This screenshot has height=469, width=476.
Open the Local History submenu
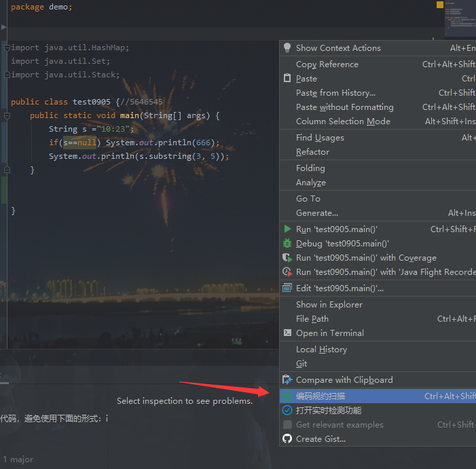[378, 349]
